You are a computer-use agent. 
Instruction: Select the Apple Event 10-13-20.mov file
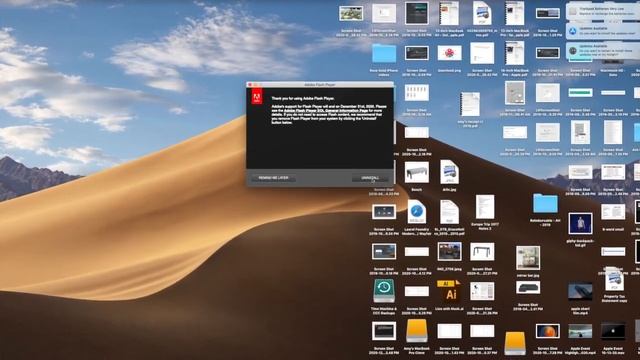[x=613, y=331]
